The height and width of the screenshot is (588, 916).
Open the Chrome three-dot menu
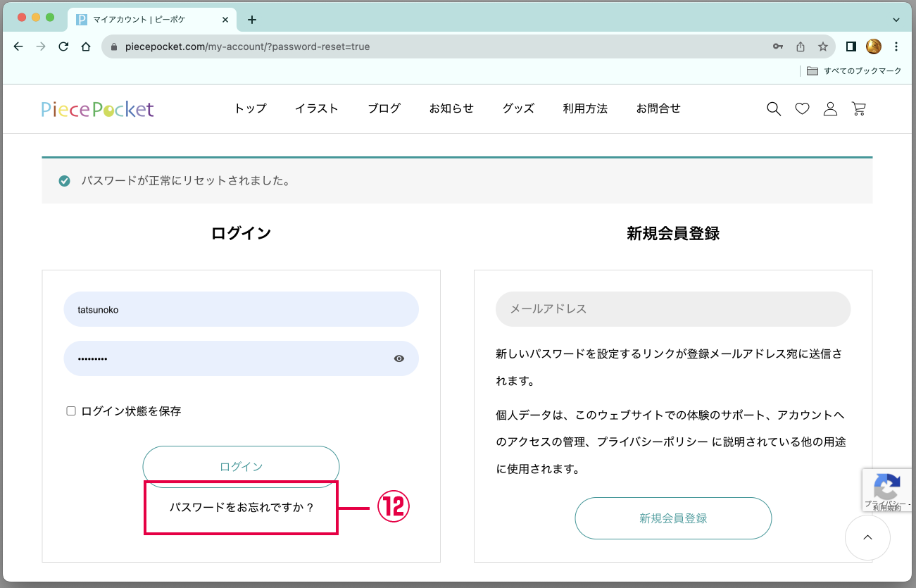(896, 46)
